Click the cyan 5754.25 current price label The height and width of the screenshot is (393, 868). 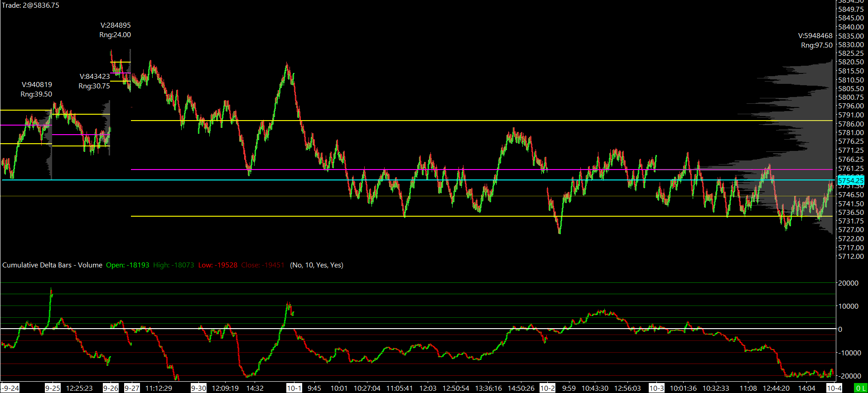(x=851, y=180)
